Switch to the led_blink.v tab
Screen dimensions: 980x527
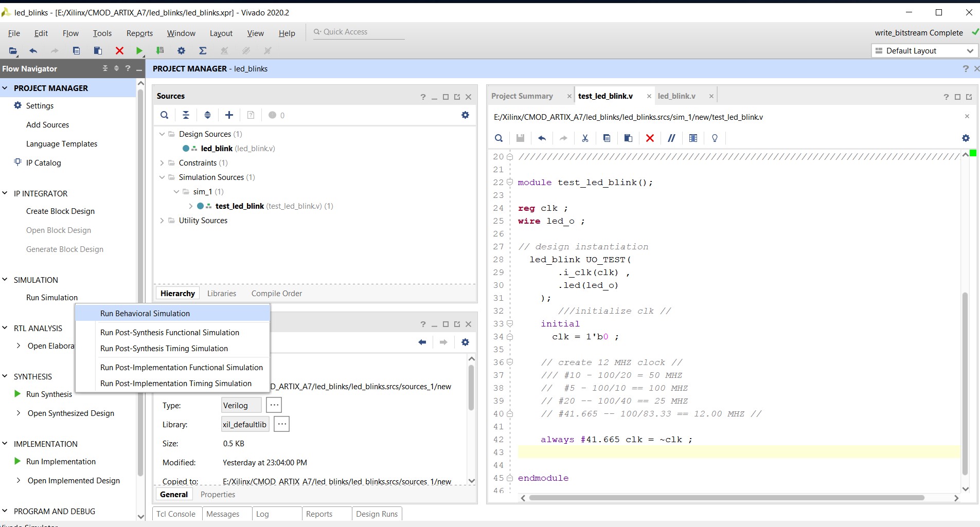pos(676,96)
